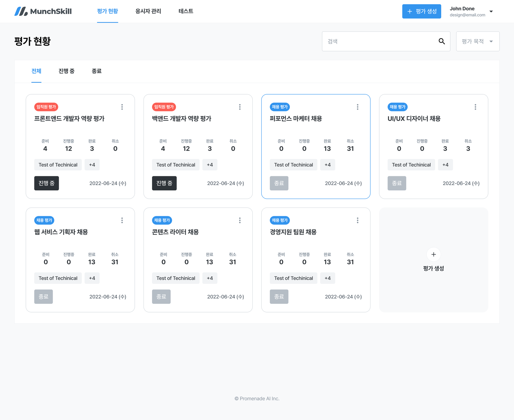Open three-dot menu on 퍼포먼스 마케터 채용 card
This screenshot has width=514, height=420.
357,107
